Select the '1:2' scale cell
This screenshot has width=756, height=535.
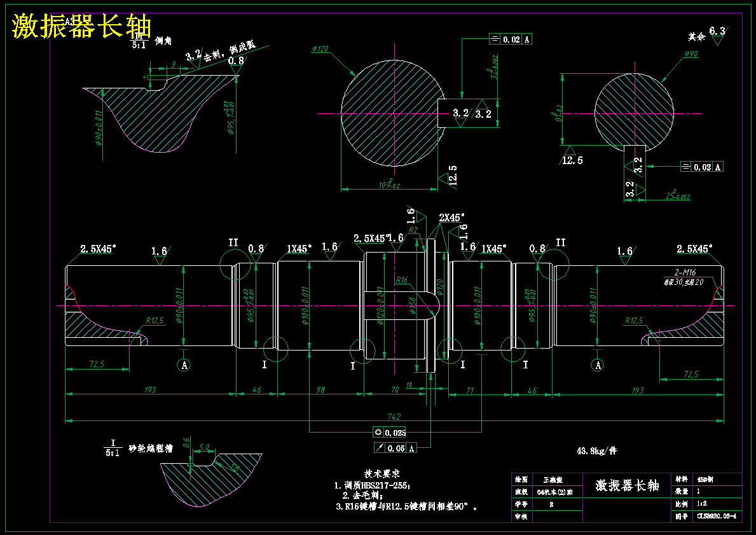pyautogui.click(x=702, y=504)
